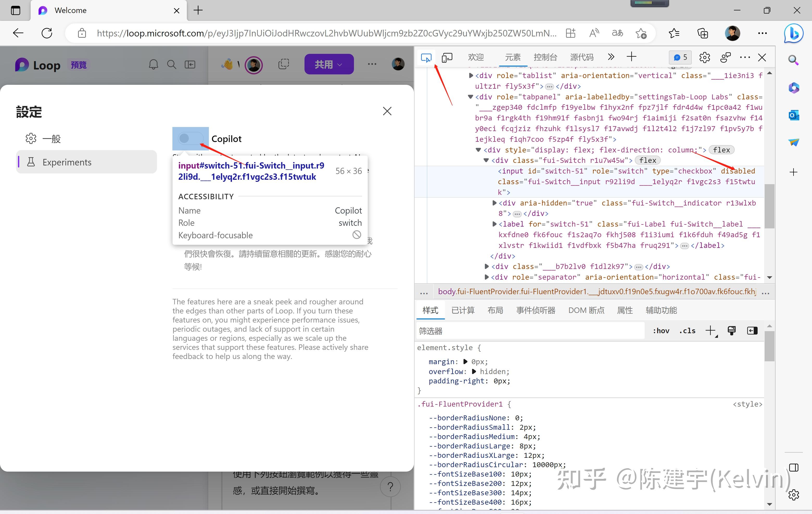
Task: Expand the tablist div node
Action: tap(471, 75)
